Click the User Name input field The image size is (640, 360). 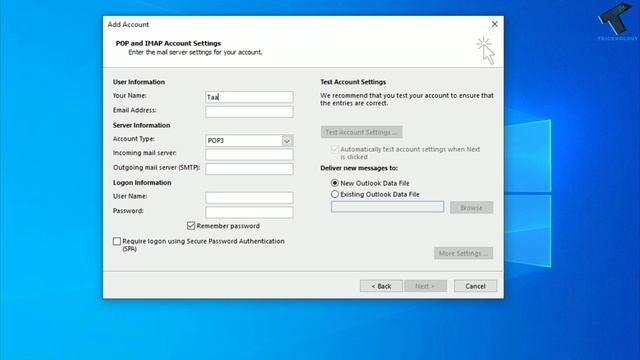(249, 198)
